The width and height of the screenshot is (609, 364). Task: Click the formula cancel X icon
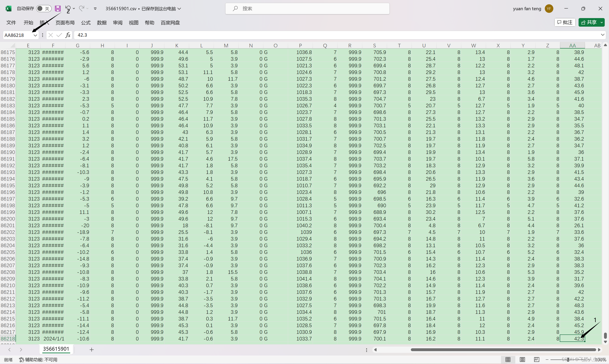51,35
